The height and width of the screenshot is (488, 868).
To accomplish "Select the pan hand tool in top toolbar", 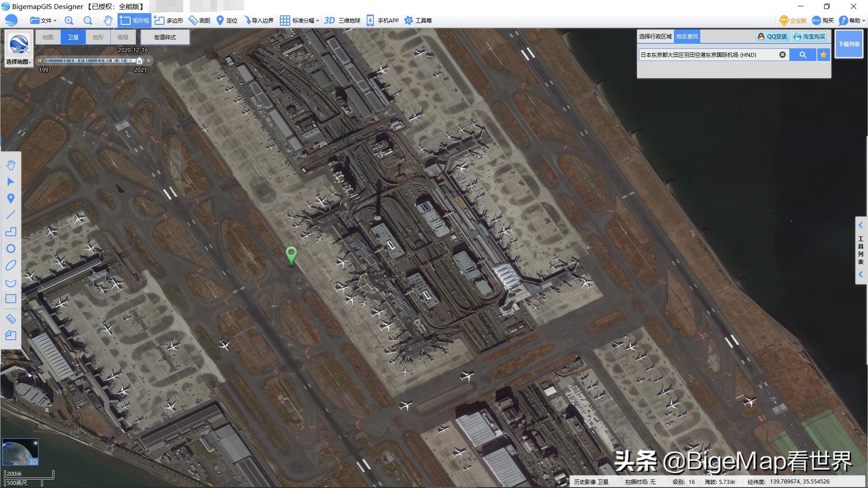I will [108, 20].
